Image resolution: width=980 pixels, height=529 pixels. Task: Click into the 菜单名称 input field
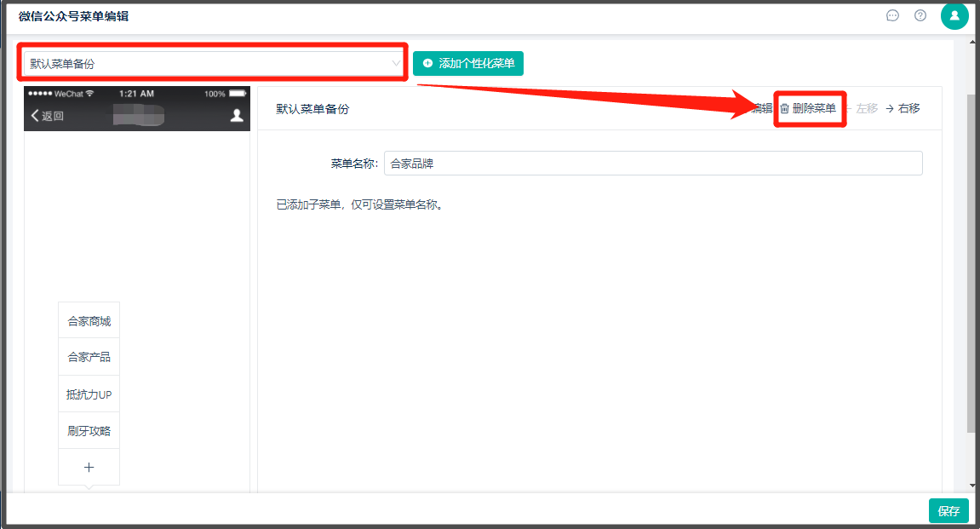point(653,164)
